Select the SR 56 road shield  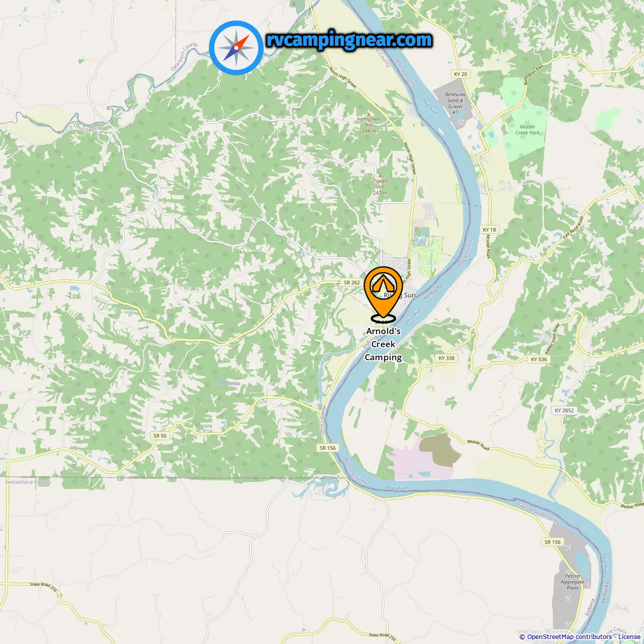click(x=160, y=436)
